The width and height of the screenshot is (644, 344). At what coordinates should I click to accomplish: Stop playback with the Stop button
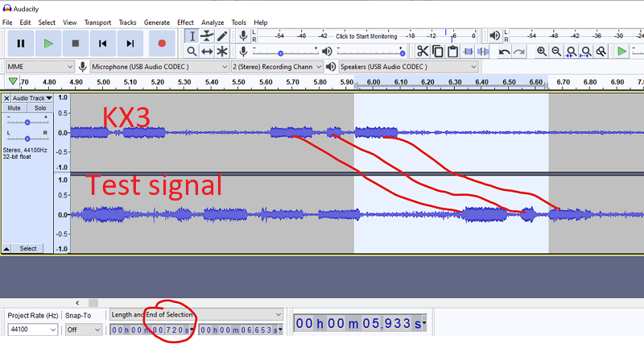75,44
